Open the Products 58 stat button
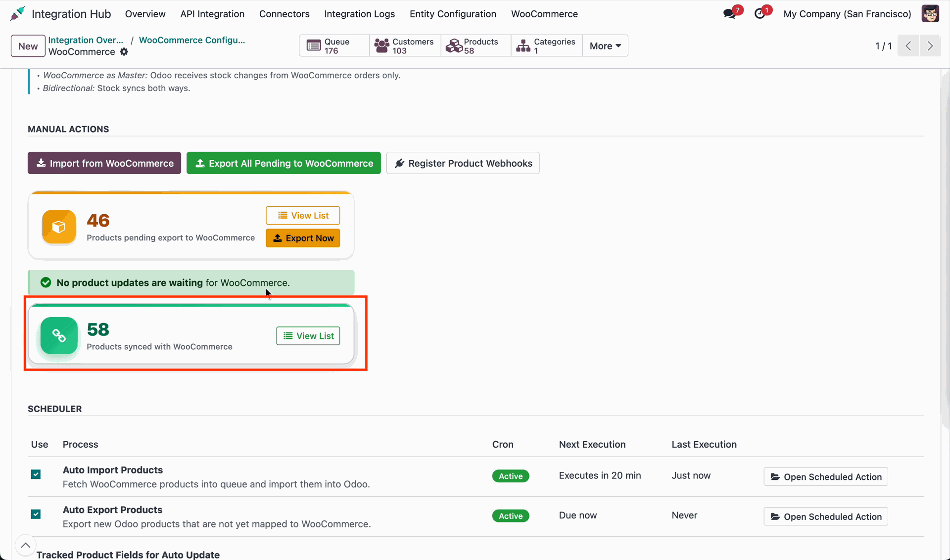The image size is (950, 560). tap(476, 46)
